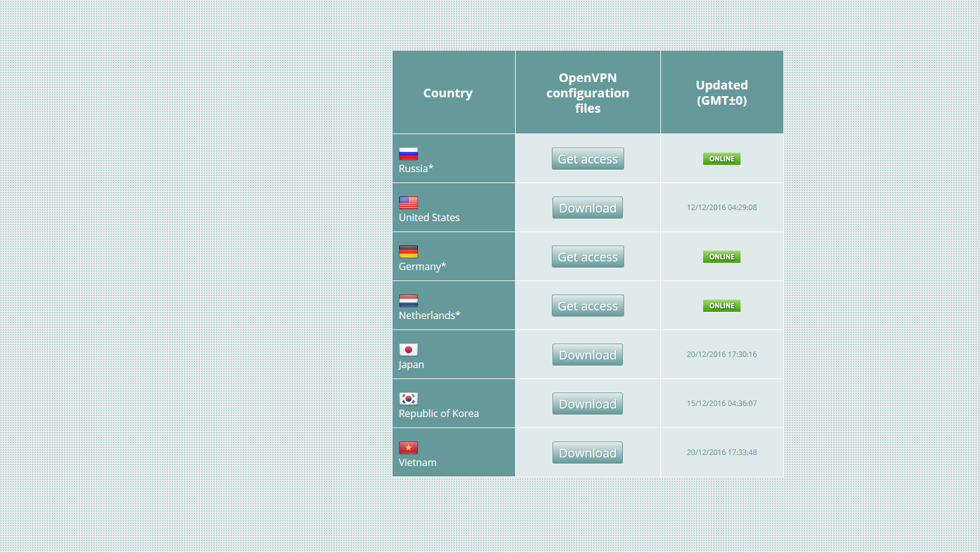Click the 20/12/2016 17:33:48 update timestamp

pyautogui.click(x=722, y=453)
